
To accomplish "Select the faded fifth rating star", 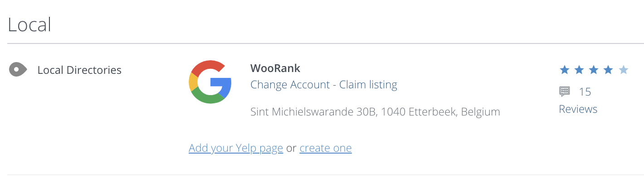I will [623, 70].
